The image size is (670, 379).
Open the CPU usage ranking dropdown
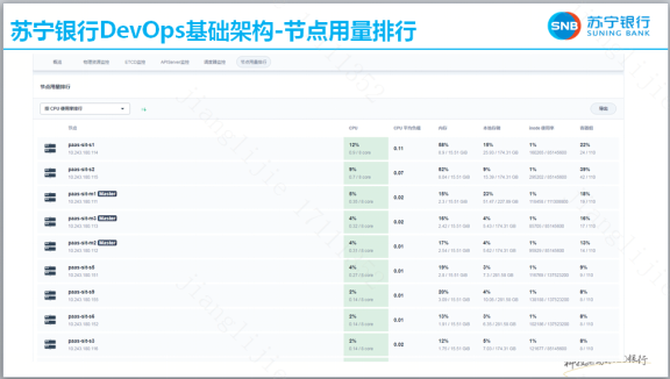pos(85,109)
